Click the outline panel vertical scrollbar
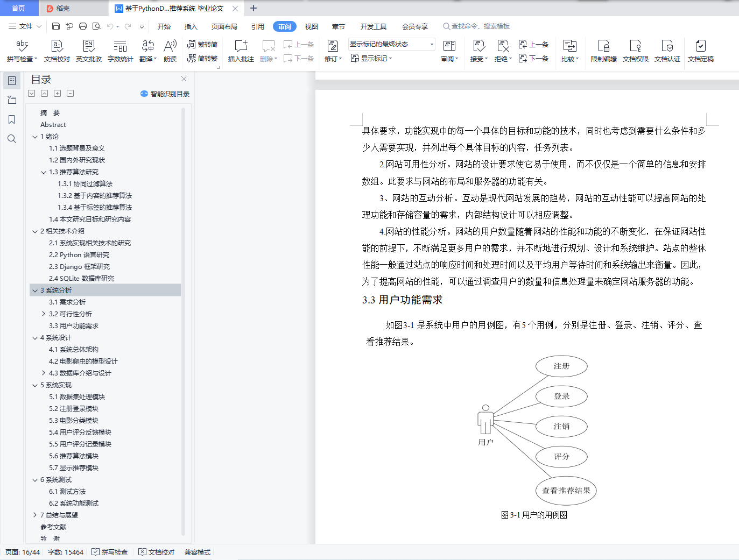 point(183,321)
